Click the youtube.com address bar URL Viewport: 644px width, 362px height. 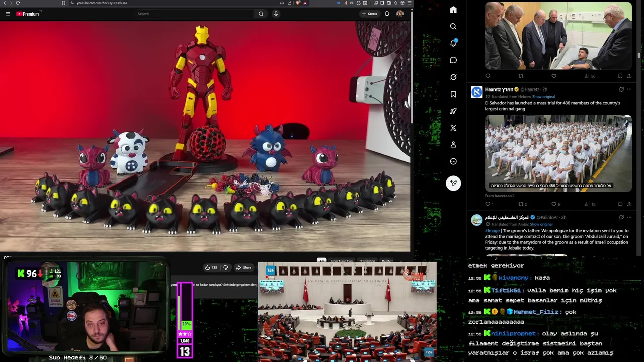102,3
